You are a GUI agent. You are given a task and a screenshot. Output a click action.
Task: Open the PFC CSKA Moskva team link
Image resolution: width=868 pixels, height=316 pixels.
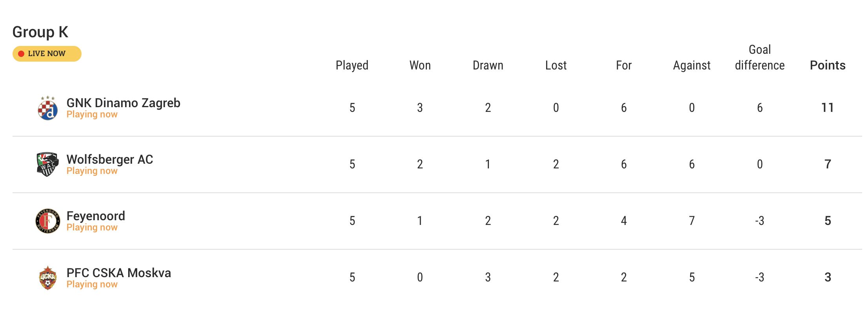click(118, 273)
